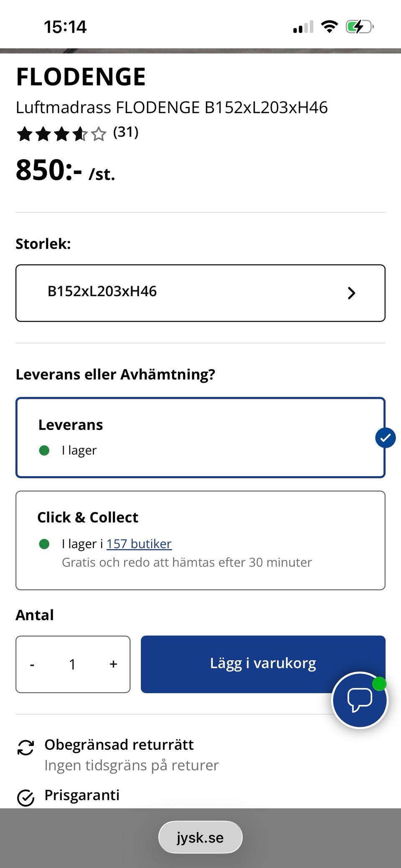Tap the blue selected checkmark badge
This screenshot has width=401, height=868.
pyautogui.click(x=385, y=438)
